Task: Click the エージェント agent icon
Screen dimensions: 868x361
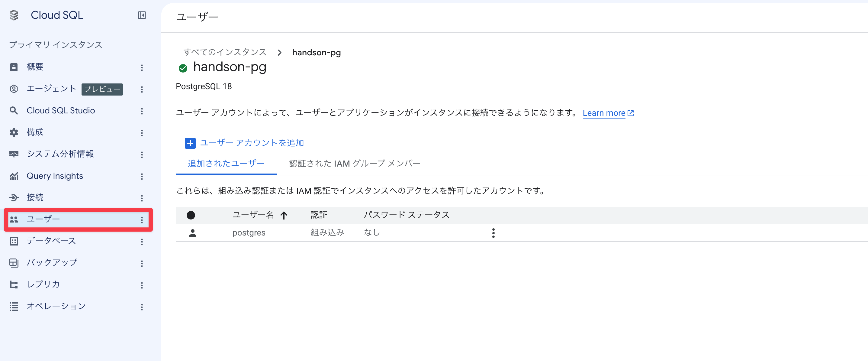Action: 14,89
